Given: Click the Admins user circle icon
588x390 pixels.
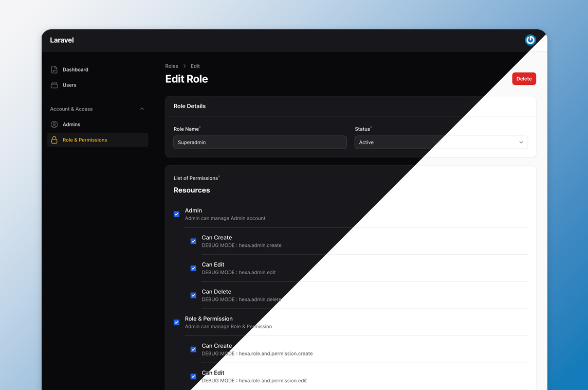Looking at the screenshot, I should pos(54,124).
